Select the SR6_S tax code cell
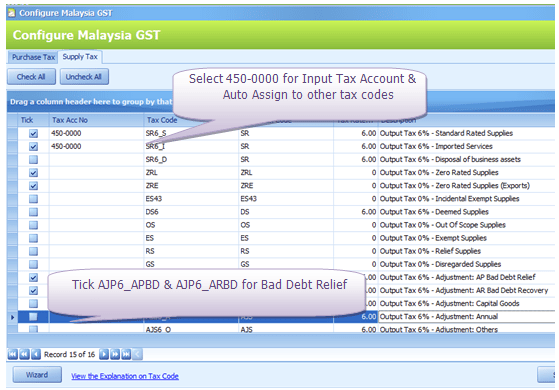This screenshot has width=559, height=390. point(191,133)
